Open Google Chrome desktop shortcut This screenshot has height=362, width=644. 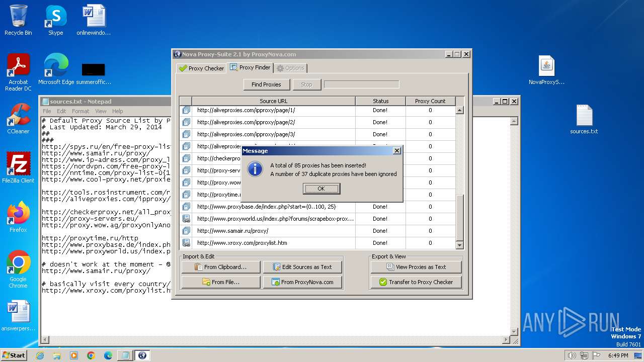point(18,269)
